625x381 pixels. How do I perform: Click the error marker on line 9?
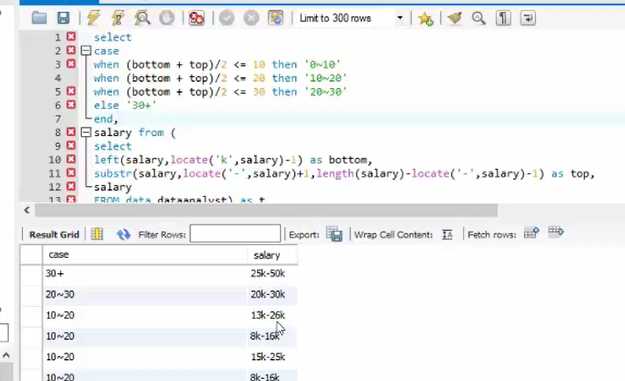71,145
